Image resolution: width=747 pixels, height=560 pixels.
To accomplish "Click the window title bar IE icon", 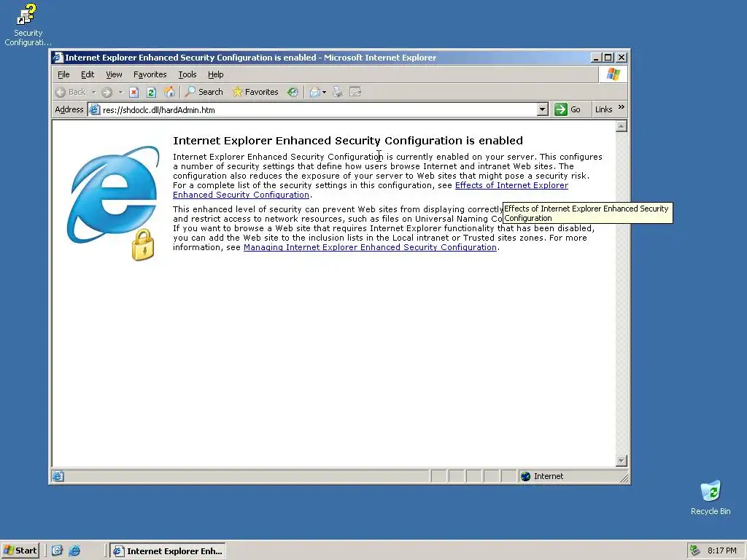I will coord(58,58).
